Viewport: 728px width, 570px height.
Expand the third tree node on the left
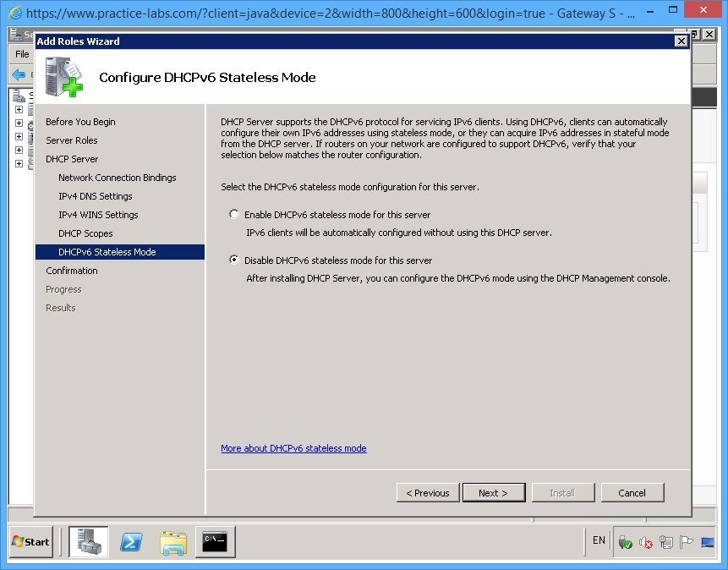pos(19,136)
